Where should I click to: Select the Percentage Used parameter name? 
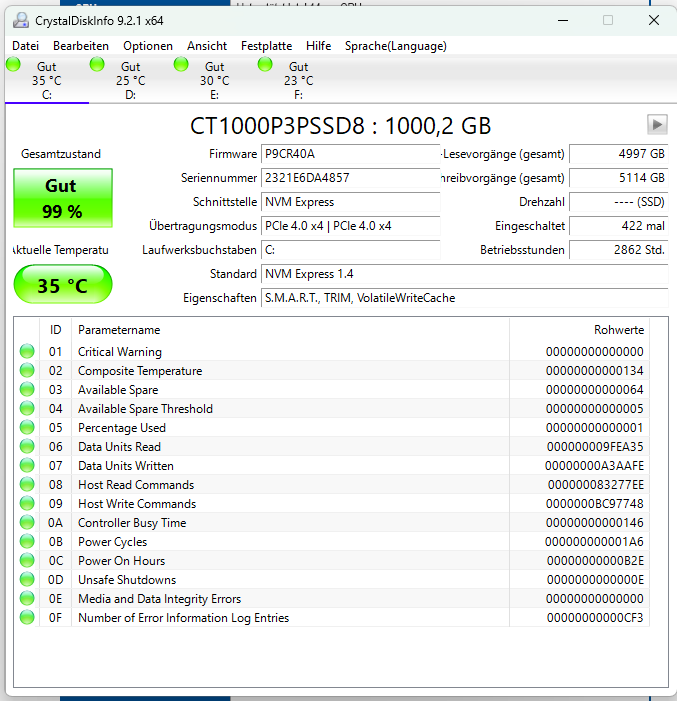122,428
